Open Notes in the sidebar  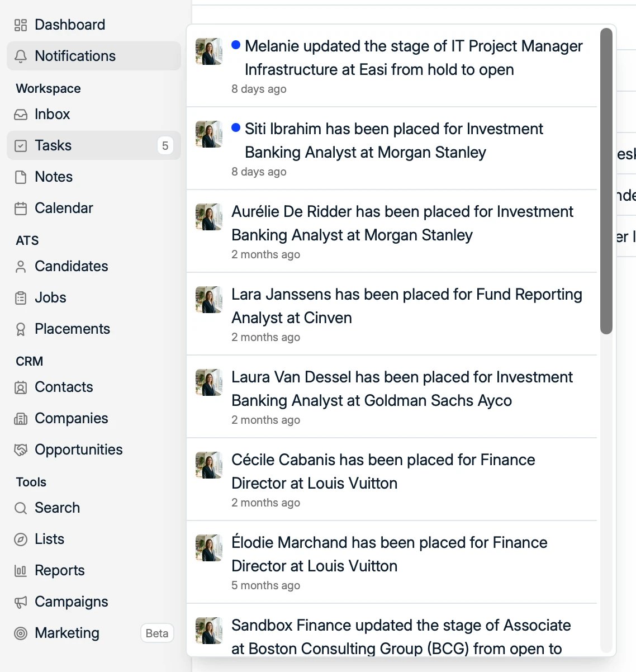point(54,177)
